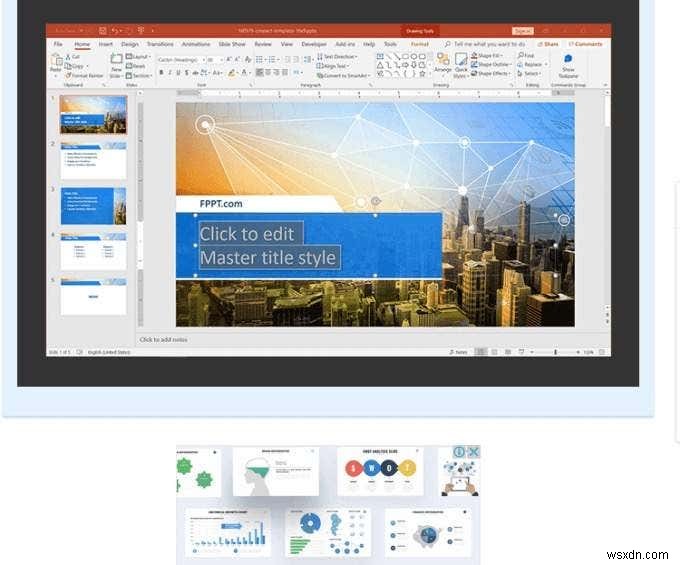Open the Shape Effects dropdown
Viewport: 680px width, 565px height.
491,73
